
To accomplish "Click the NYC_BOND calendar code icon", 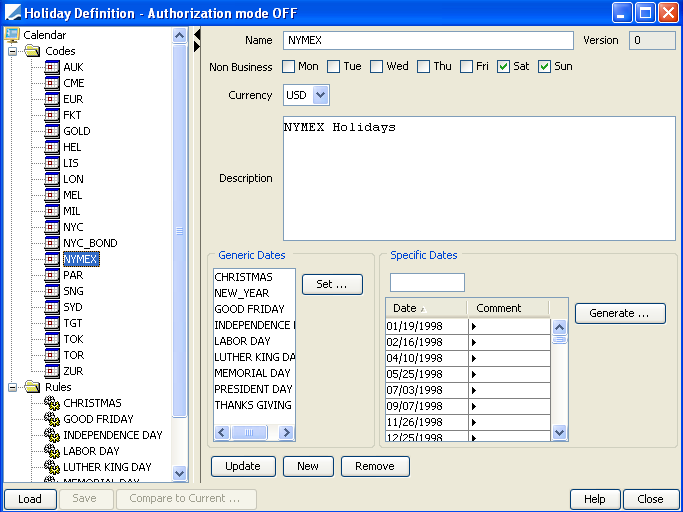I will click(52, 243).
